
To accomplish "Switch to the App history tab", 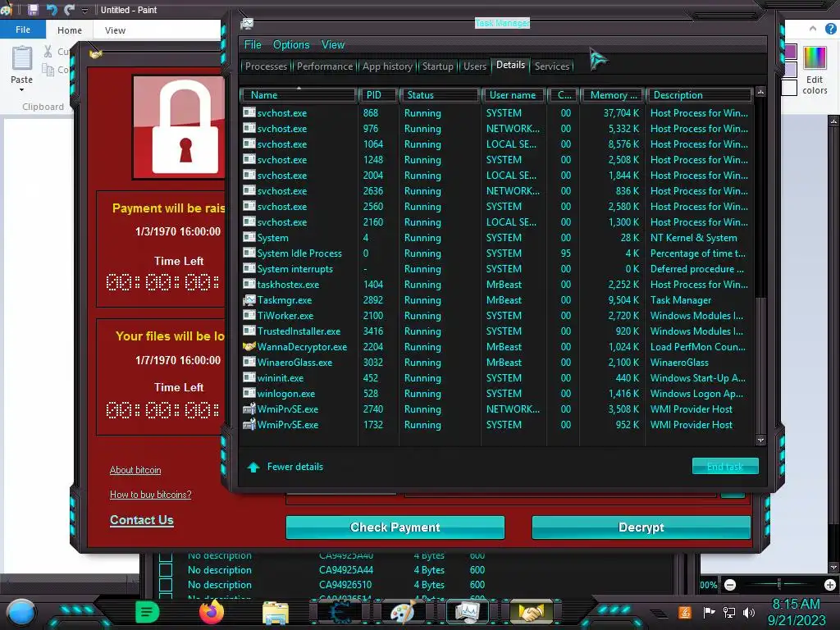I will coord(387,66).
